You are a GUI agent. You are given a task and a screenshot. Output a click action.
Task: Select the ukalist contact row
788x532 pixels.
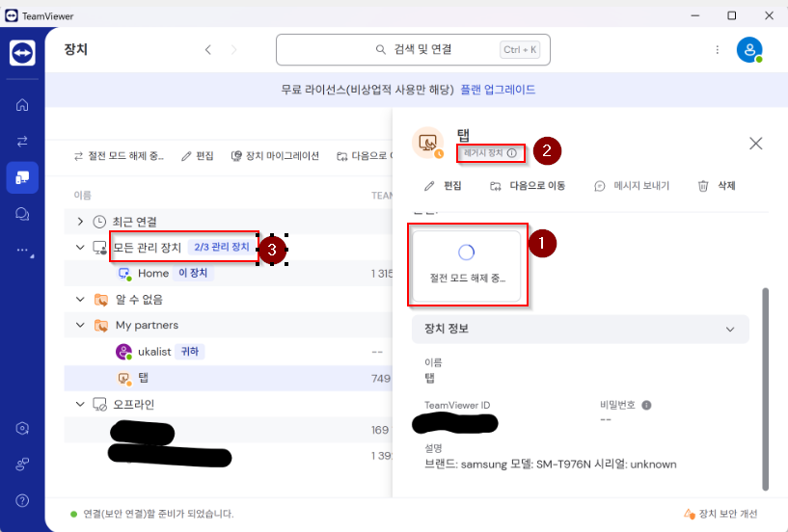coord(229,352)
